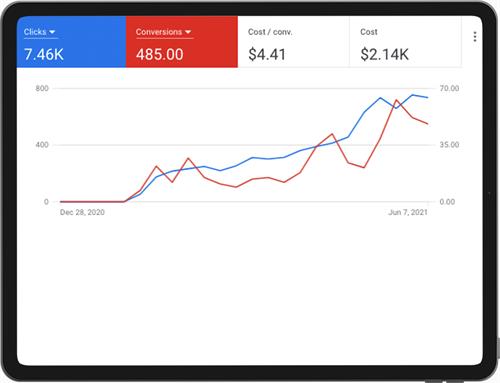Screen dimensions: 500x383
Task: Click the 70.00 right axis label
Action: click(x=449, y=88)
